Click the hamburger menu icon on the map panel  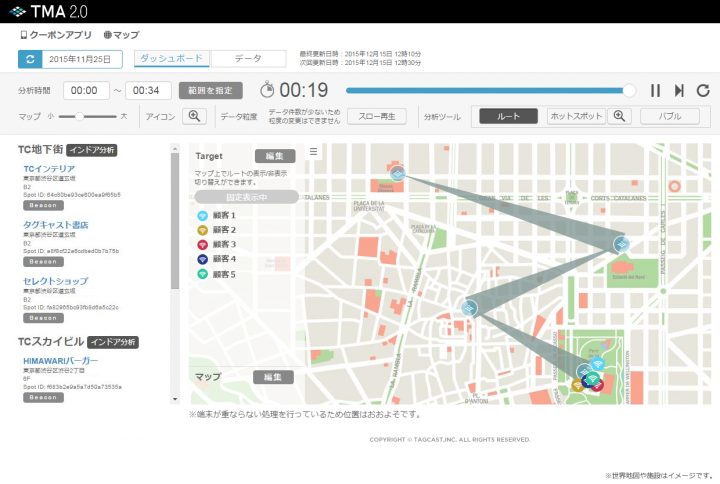pyautogui.click(x=313, y=152)
